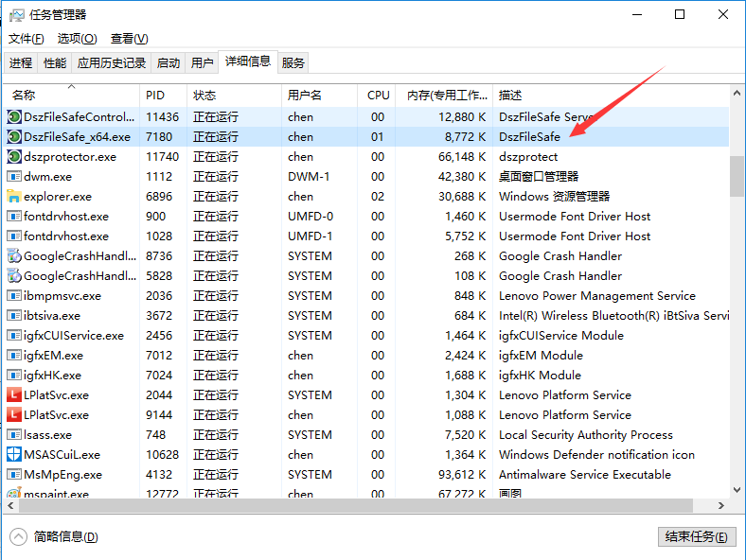
Task: Click the igfxHK.exe process icon
Action: click(x=14, y=376)
